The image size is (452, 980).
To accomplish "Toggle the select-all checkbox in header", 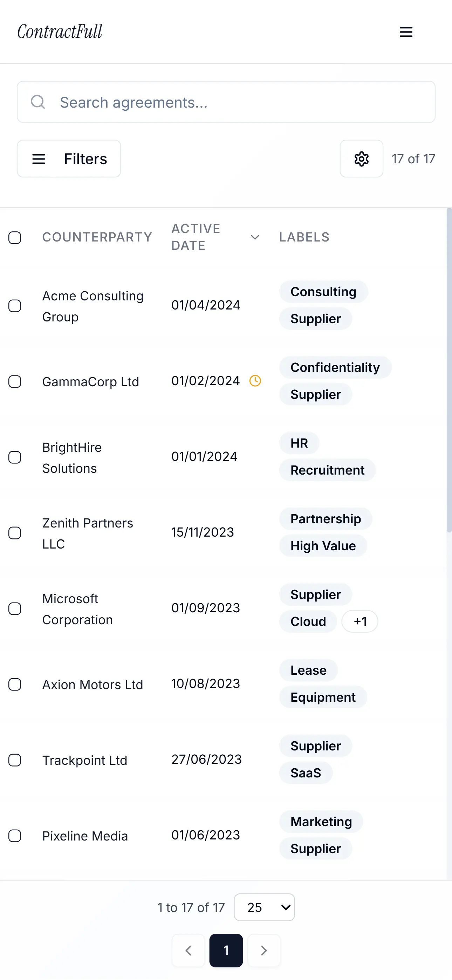I will [15, 237].
